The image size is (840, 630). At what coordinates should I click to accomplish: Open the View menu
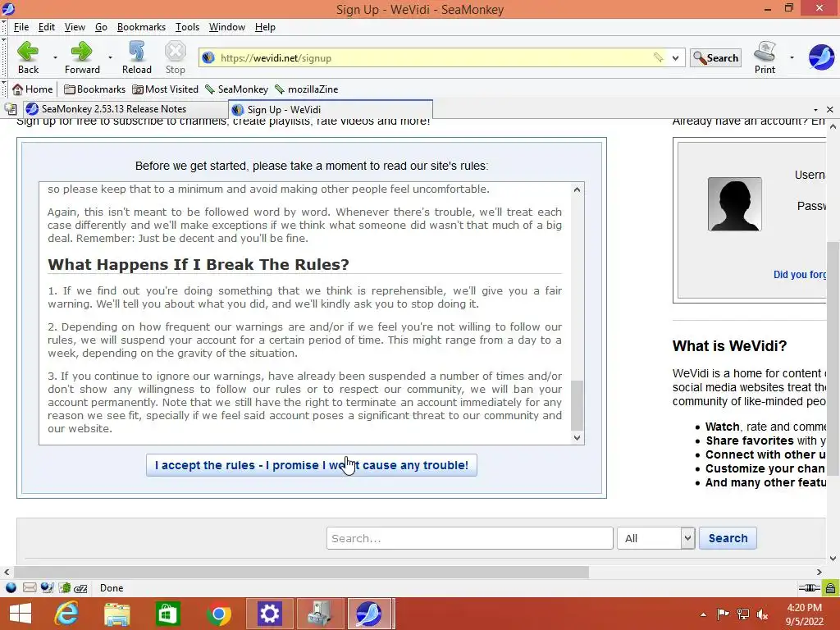click(x=75, y=27)
